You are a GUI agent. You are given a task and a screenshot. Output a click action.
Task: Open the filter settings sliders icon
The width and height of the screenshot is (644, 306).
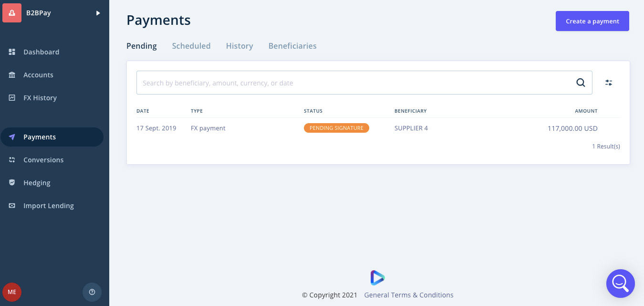click(609, 83)
